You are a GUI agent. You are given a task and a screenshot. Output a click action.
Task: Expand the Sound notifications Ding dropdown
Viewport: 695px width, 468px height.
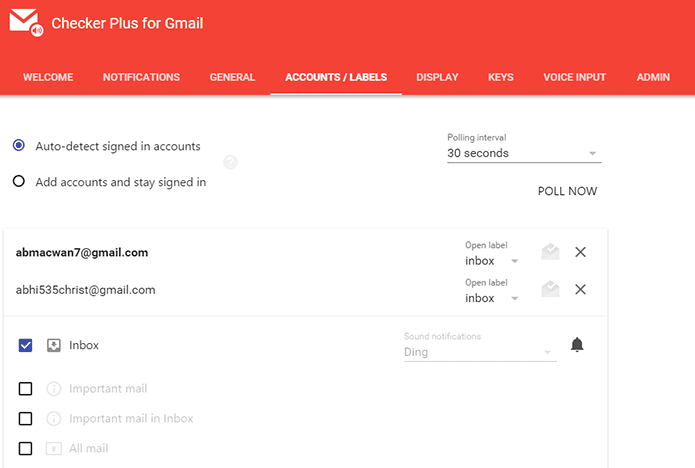click(480, 352)
